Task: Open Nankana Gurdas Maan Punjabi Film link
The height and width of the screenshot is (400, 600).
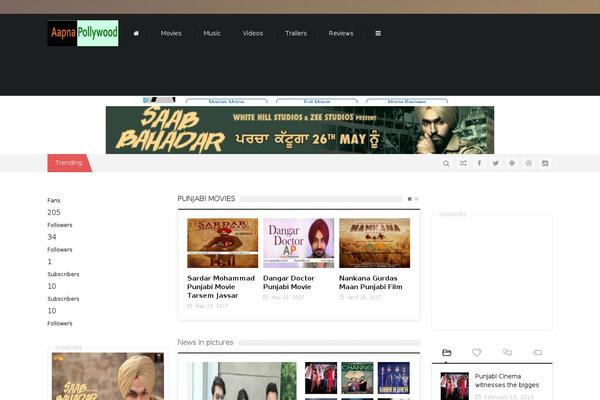Action: coord(370,282)
